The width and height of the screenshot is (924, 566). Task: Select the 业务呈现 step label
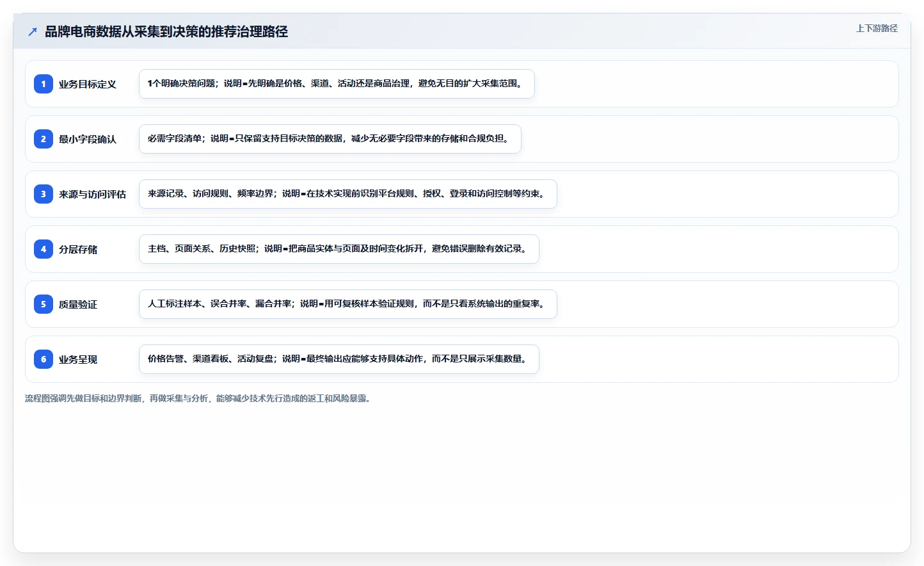click(78, 359)
